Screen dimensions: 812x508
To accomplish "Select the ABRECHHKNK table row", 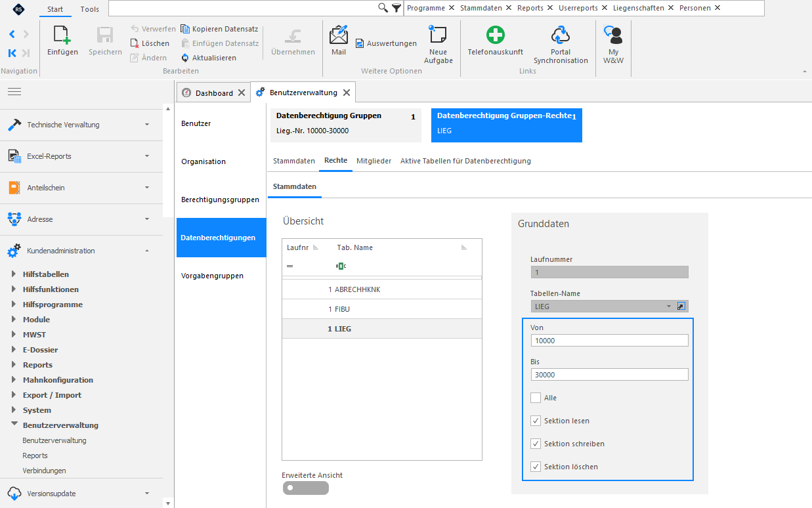I will [x=381, y=289].
